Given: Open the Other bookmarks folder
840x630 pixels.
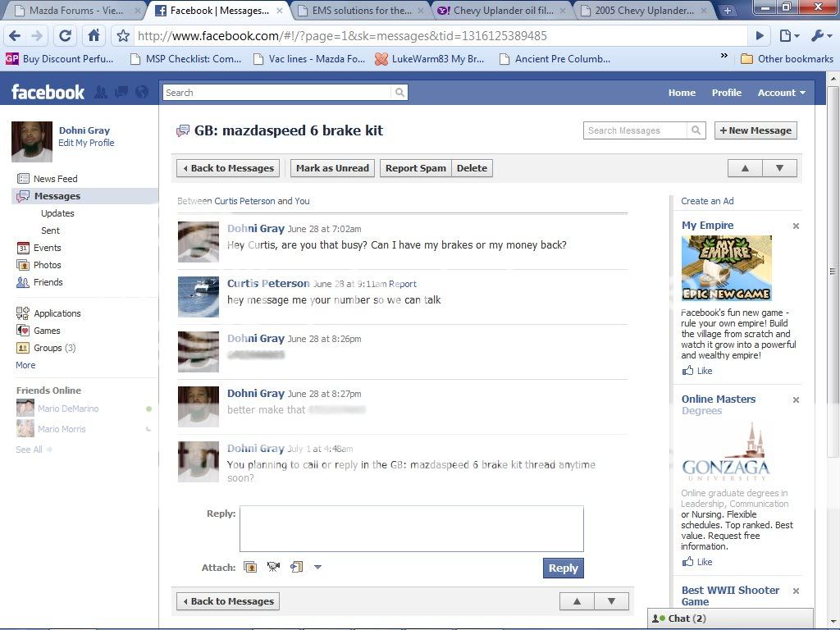Looking at the screenshot, I should click(787, 59).
